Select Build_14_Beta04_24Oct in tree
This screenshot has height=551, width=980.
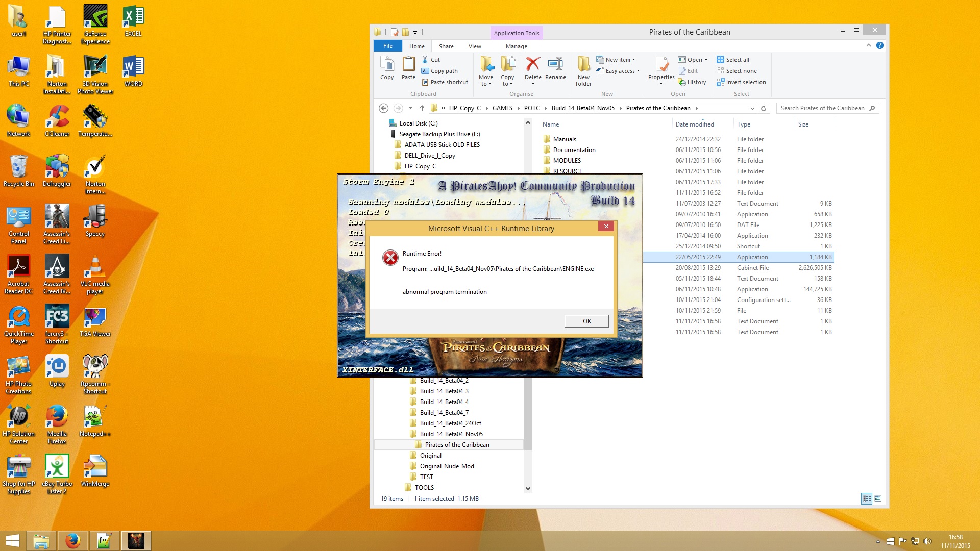450,423
